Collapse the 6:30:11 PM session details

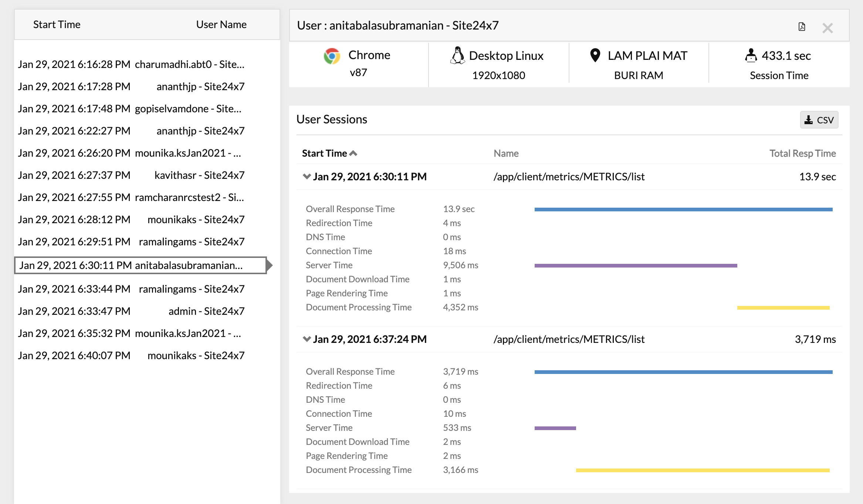click(x=307, y=176)
